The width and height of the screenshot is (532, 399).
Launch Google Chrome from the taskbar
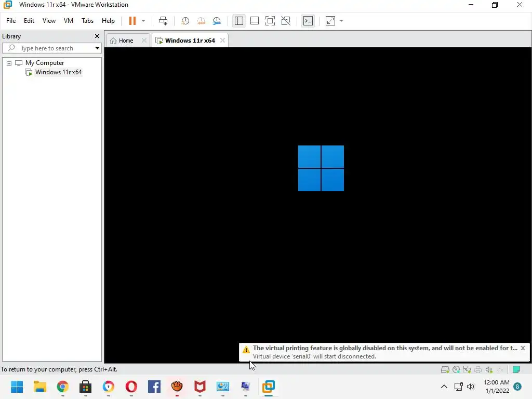click(x=62, y=387)
